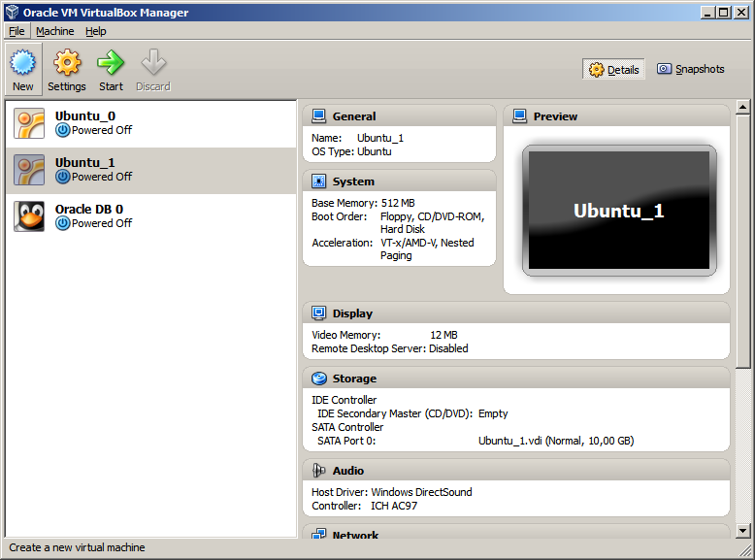Open the Machine menu
The image size is (755, 560).
click(55, 31)
